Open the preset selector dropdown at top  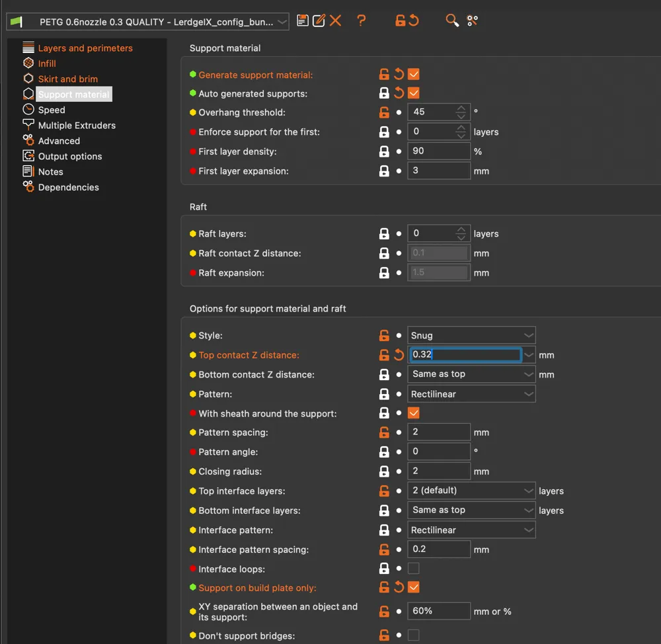point(147,22)
